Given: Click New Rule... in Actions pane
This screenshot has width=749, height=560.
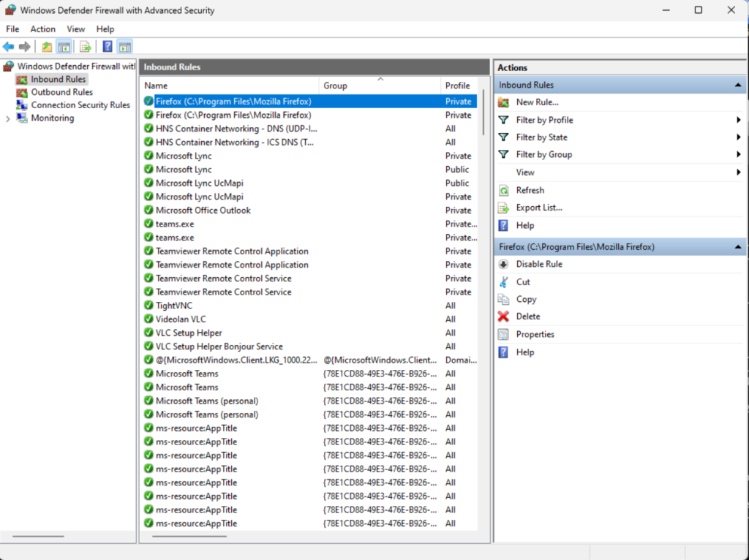Looking at the screenshot, I should click(x=537, y=102).
